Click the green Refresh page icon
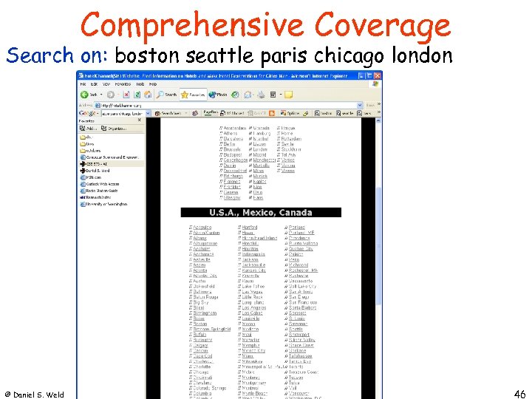532x399 pixels. pyautogui.click(x=137, y=95)
